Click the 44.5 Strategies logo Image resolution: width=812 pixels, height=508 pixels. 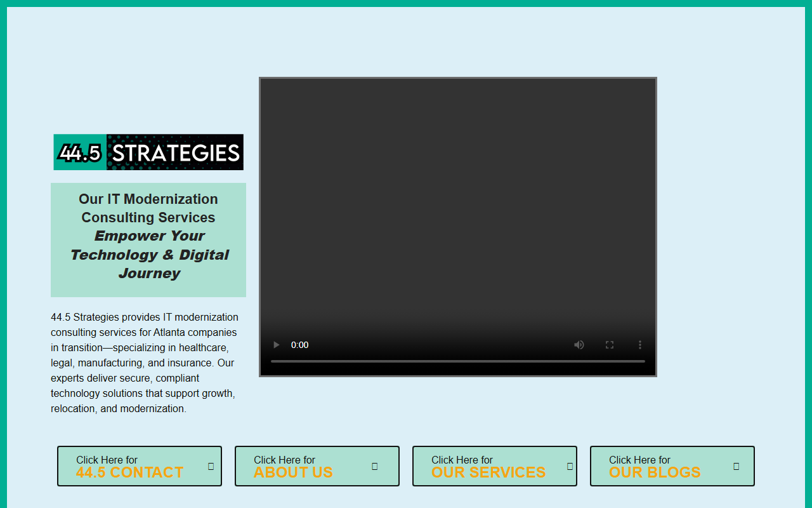pos(148,152)
